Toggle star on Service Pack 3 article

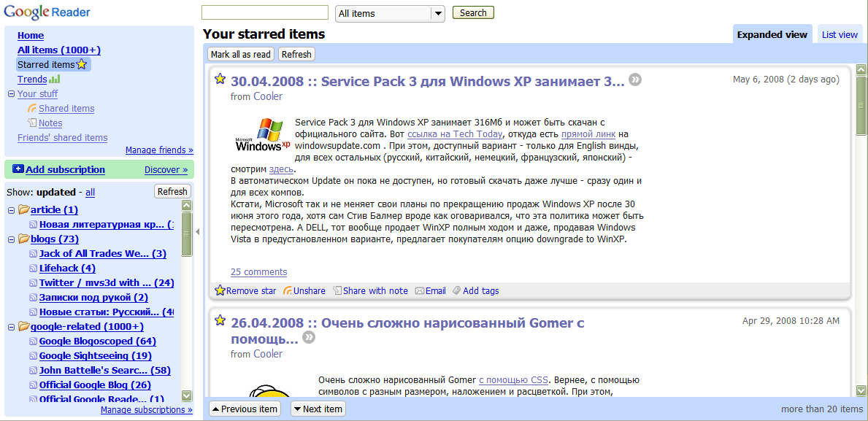click(220, 79)
